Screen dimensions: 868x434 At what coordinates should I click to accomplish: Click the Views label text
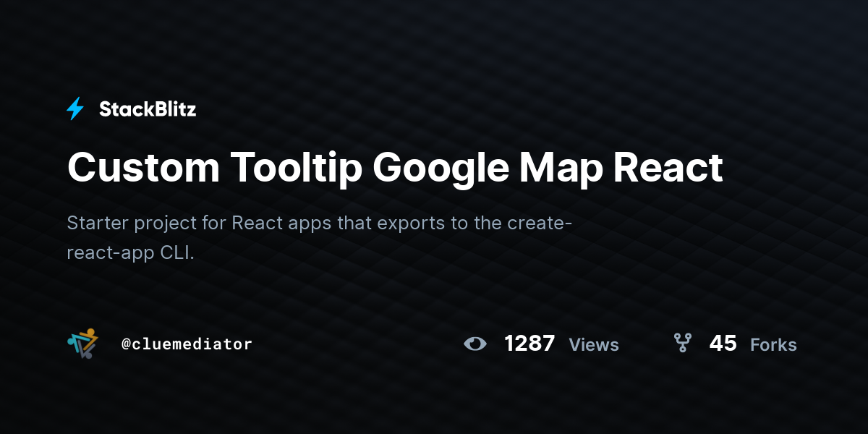[593, 346]
